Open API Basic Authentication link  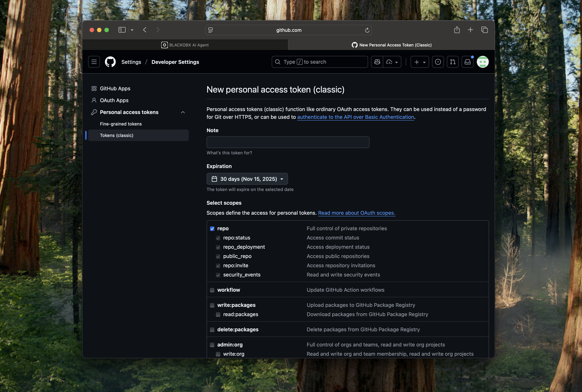coord(355,117)
